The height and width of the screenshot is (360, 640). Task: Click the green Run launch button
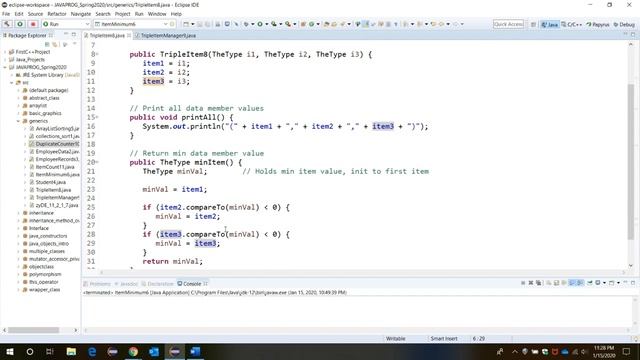point(20,24)
